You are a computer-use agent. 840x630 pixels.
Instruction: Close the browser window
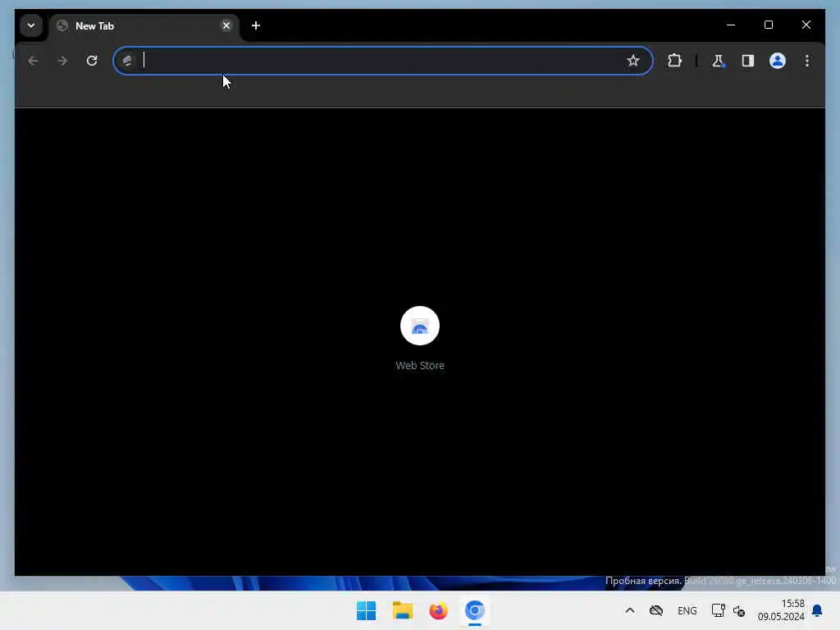tap(806, 25)
